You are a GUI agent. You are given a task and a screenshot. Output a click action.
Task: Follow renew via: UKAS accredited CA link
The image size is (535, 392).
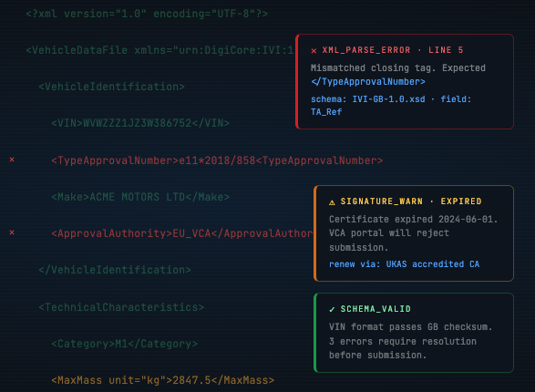tap(405, 264)
